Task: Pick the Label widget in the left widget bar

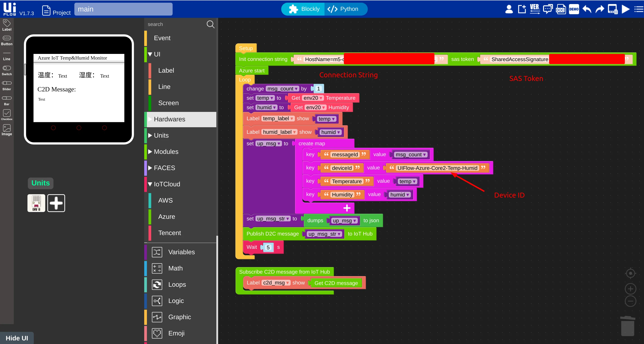Action: [7, 25]
